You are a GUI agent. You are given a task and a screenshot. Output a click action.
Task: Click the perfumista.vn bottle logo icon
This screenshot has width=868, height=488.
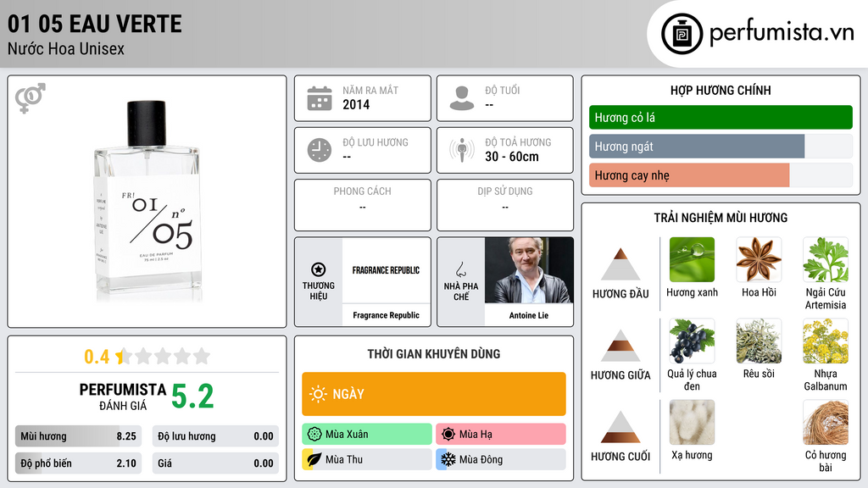coord(682,34)
